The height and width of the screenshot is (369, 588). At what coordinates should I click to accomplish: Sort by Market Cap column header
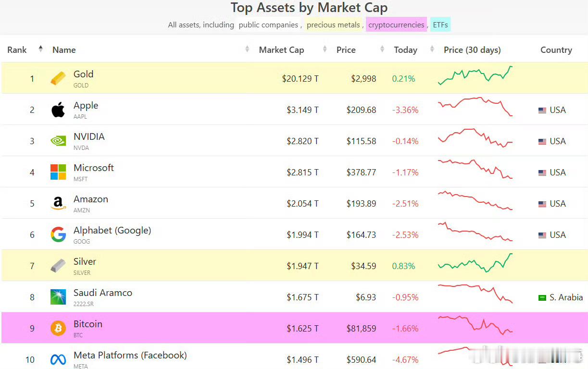281,49
